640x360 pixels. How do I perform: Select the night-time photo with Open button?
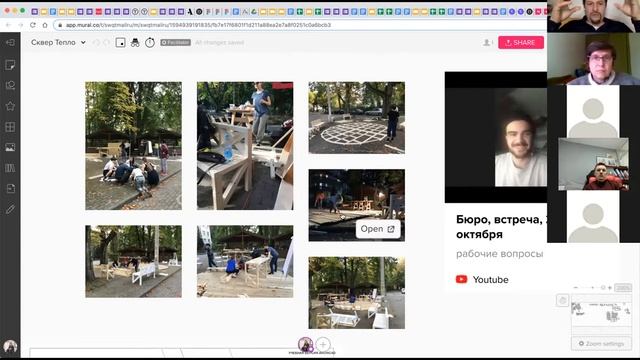tap(357, 205)
